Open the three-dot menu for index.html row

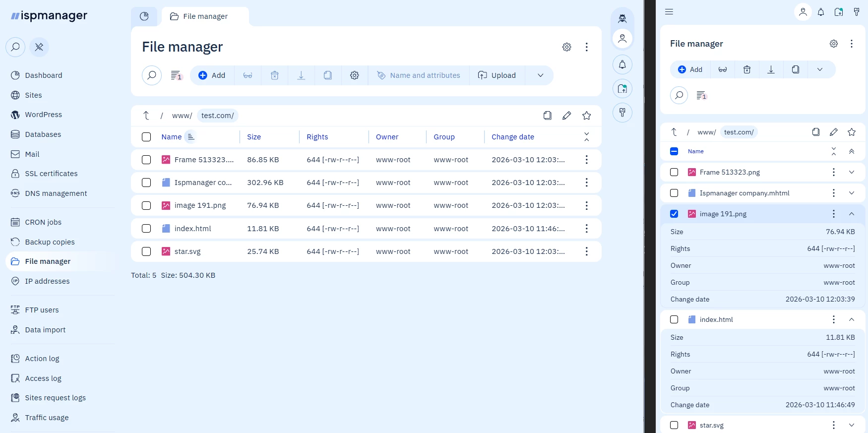[x=586, y=229]
